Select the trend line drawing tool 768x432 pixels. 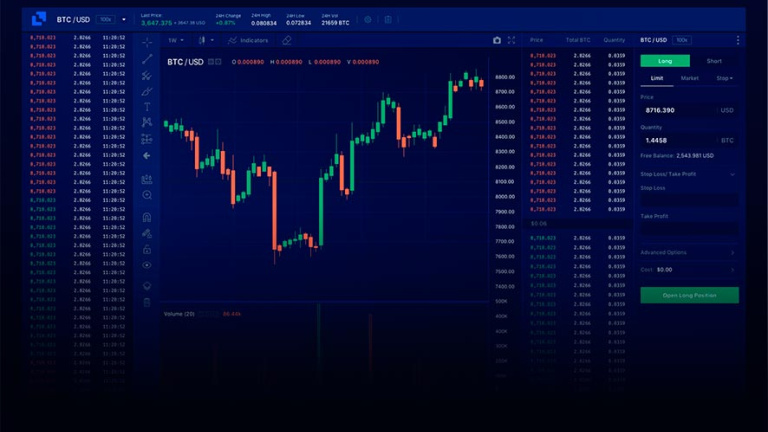coord(147,58)
